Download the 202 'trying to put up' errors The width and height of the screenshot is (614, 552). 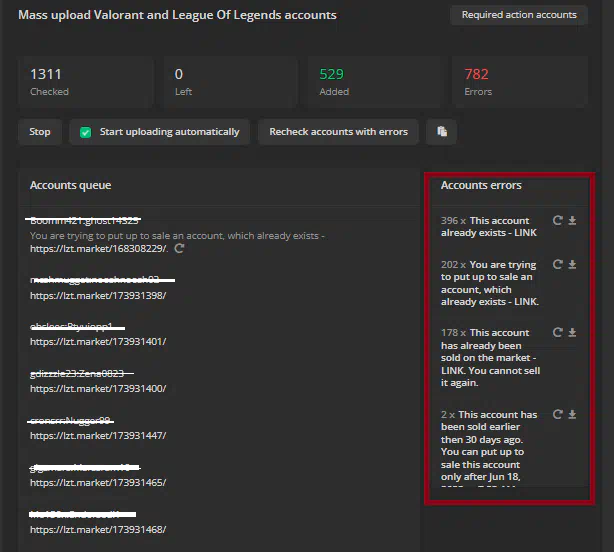point(572,265)
